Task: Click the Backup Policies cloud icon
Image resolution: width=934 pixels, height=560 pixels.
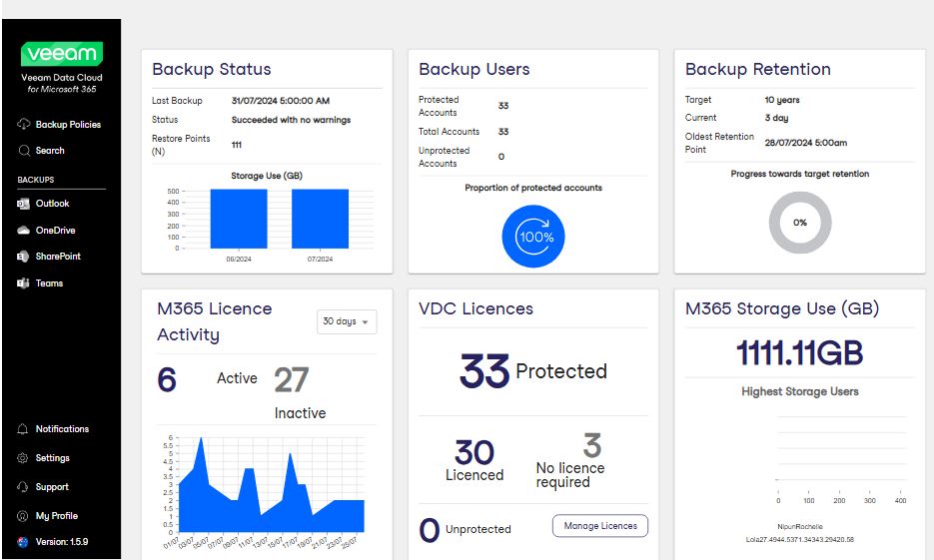Action: [x=23, y=124]
